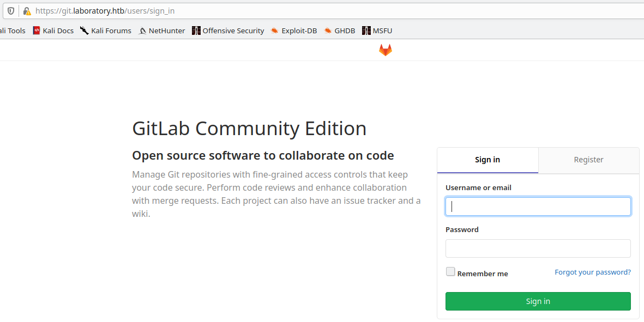This screenshot has height=322, width=644.
Task: Open the Exploit-DB bookmark
Action: pyautogui.click(x=293, y=31)
